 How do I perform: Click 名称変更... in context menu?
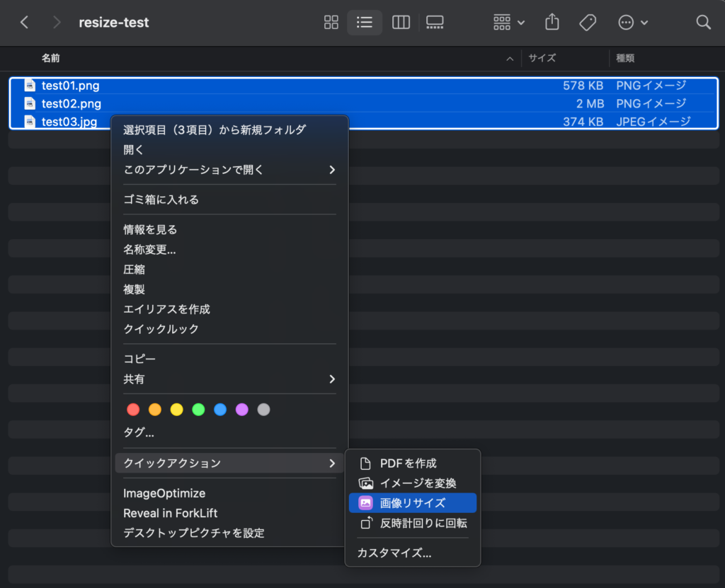[x=149, y=250]
